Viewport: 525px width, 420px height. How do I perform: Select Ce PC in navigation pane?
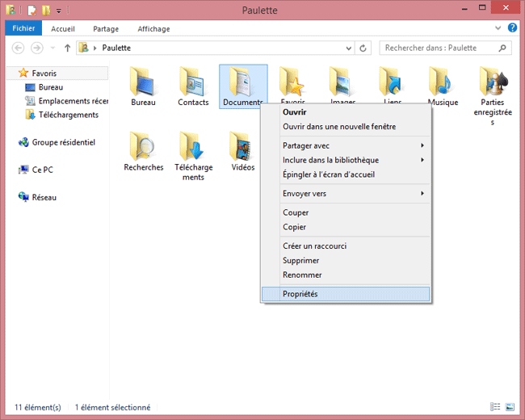pyautogui.click(x=42, y=170)
